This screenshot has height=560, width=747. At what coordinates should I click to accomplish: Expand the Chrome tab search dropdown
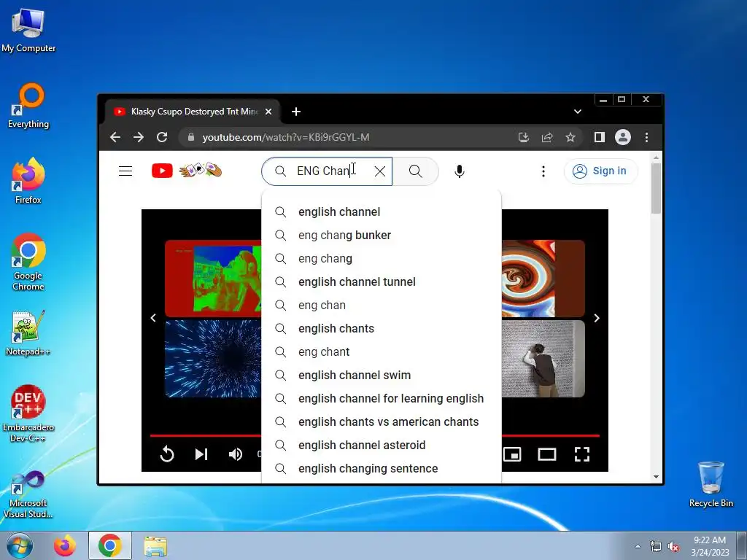578,112
